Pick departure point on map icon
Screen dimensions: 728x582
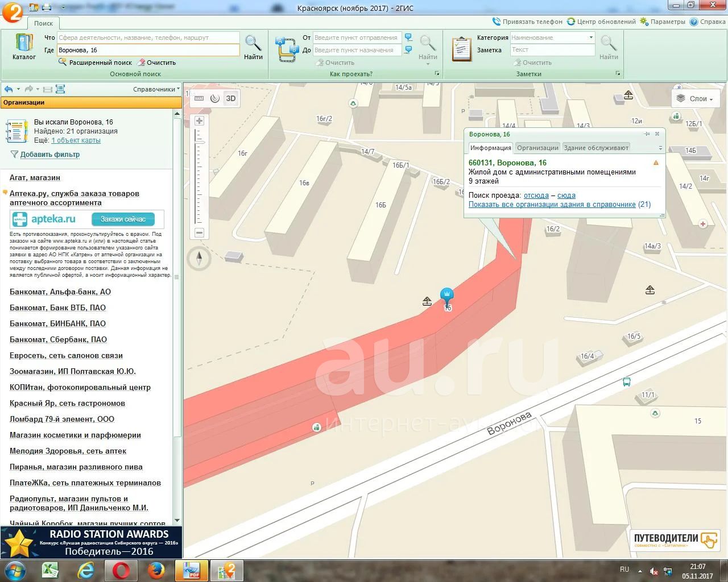click(x=408, y=38)
